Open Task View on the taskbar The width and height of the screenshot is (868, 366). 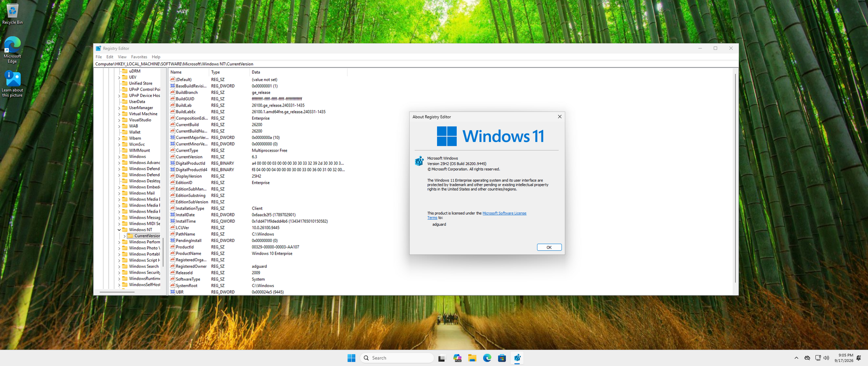[442, 358]
